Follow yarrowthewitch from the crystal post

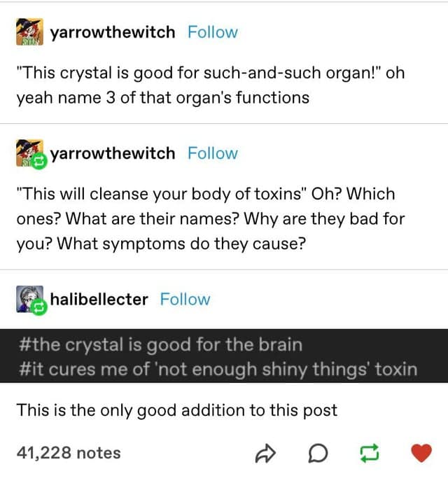tap(213, 32)
